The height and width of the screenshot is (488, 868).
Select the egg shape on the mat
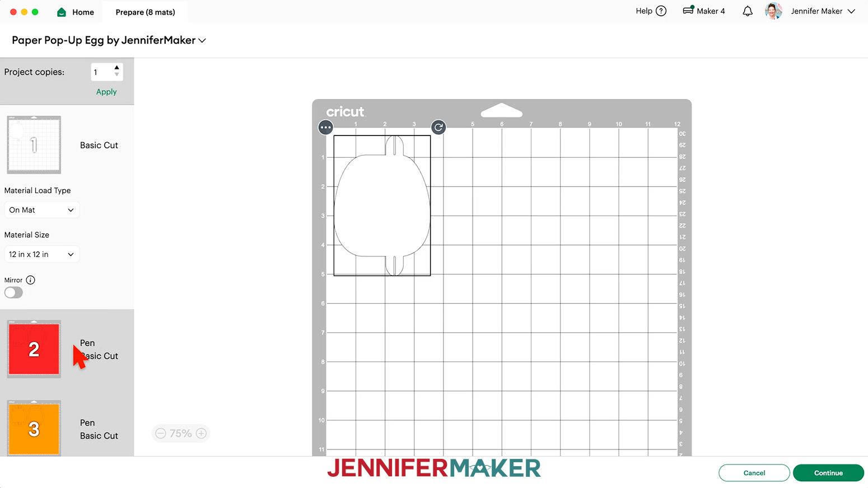pyautogui.click(x=382, y=205)
